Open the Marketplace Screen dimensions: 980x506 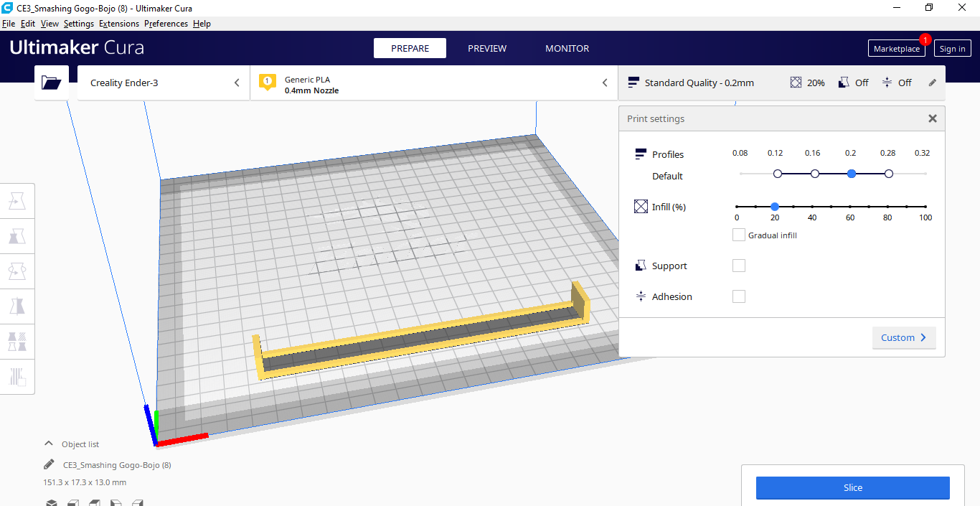[897, 49]
